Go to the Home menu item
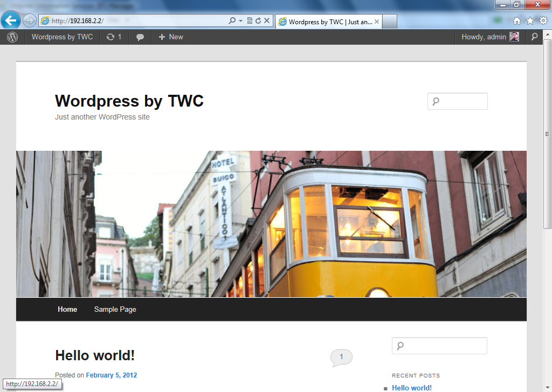Screen dimensions: 552x392 (x=67, y=310)
